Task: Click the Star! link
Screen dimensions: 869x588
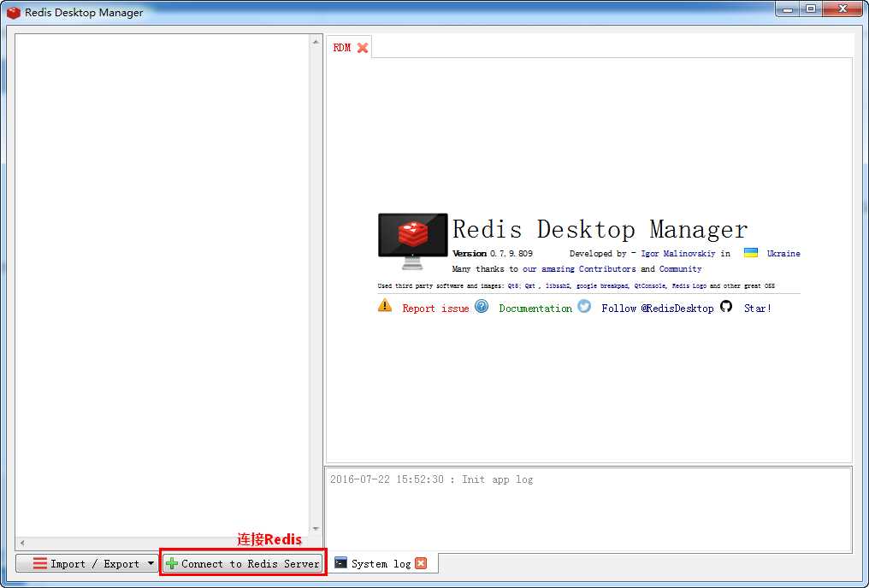Action: [757, 309]
